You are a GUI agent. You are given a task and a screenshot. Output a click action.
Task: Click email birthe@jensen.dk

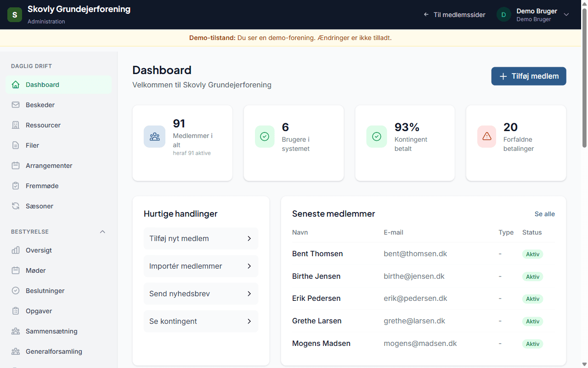pos(414,276)
